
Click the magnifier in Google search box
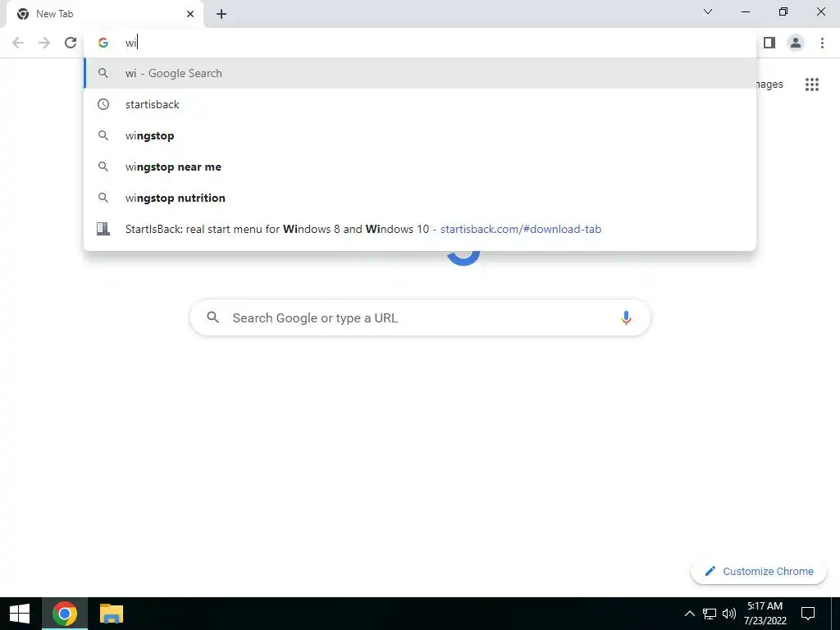[213, 317]
